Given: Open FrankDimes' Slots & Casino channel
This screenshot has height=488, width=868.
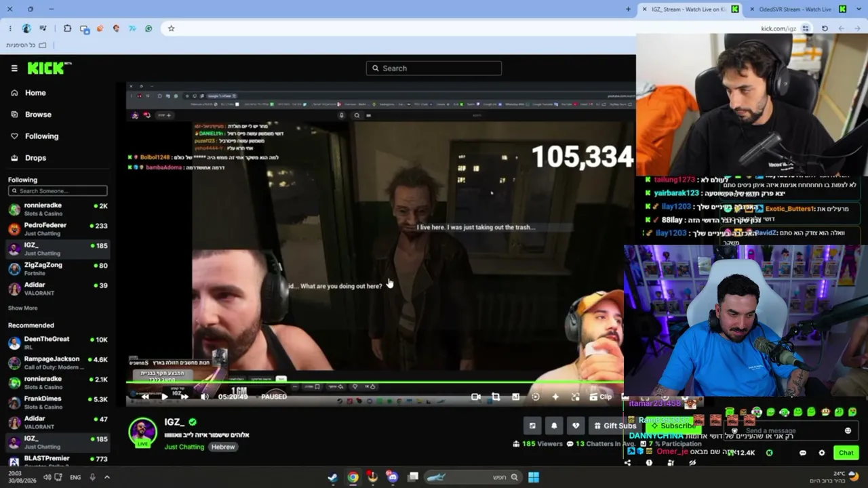Looking at the screenshot, I should tap(58, 403).
